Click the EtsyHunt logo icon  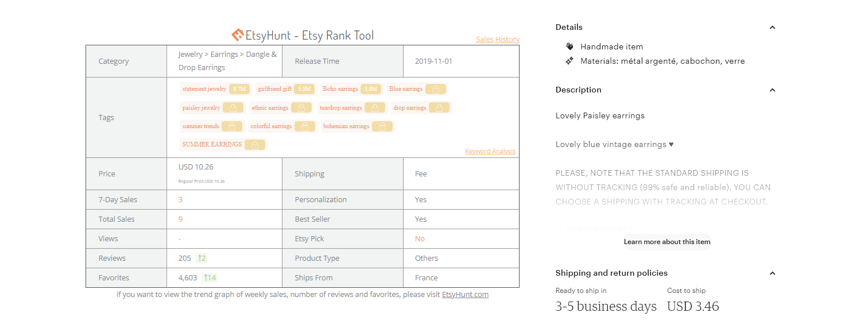tap(238, 35)
